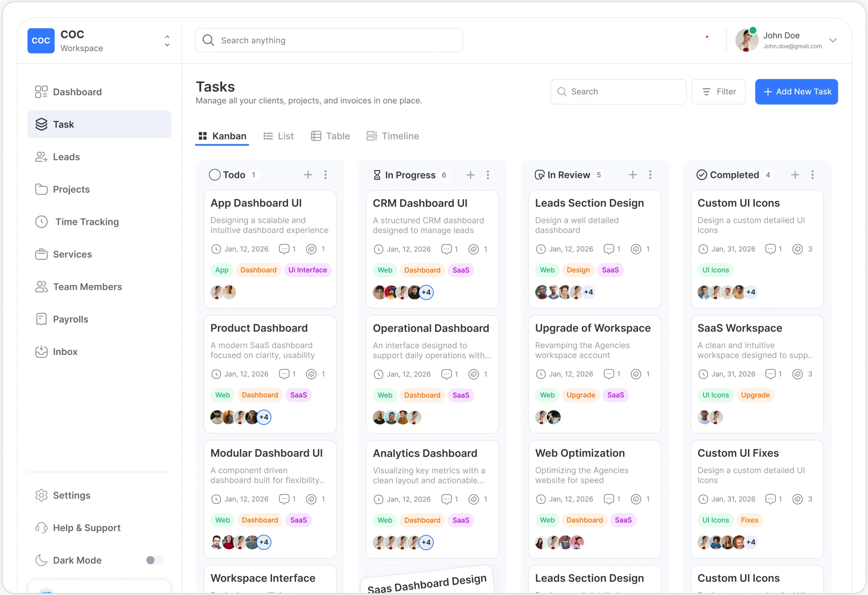
Task: Click the plus icon in Completed column
Action: coord(795,175)
